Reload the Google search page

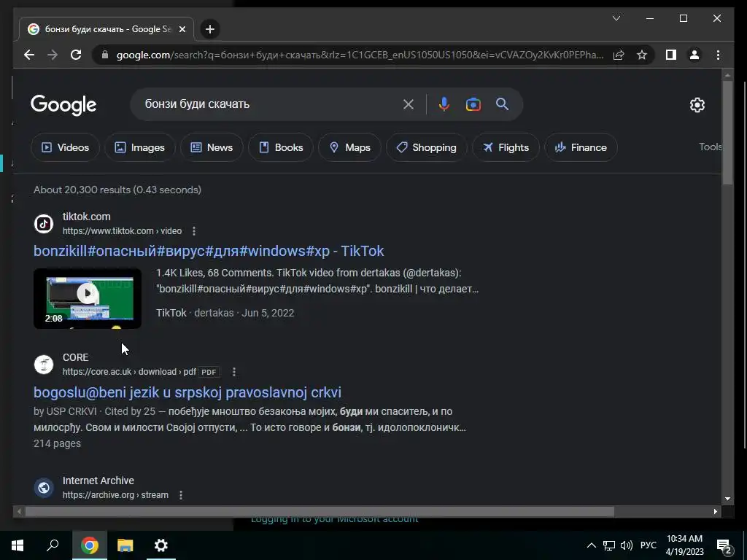coord(76,55)
